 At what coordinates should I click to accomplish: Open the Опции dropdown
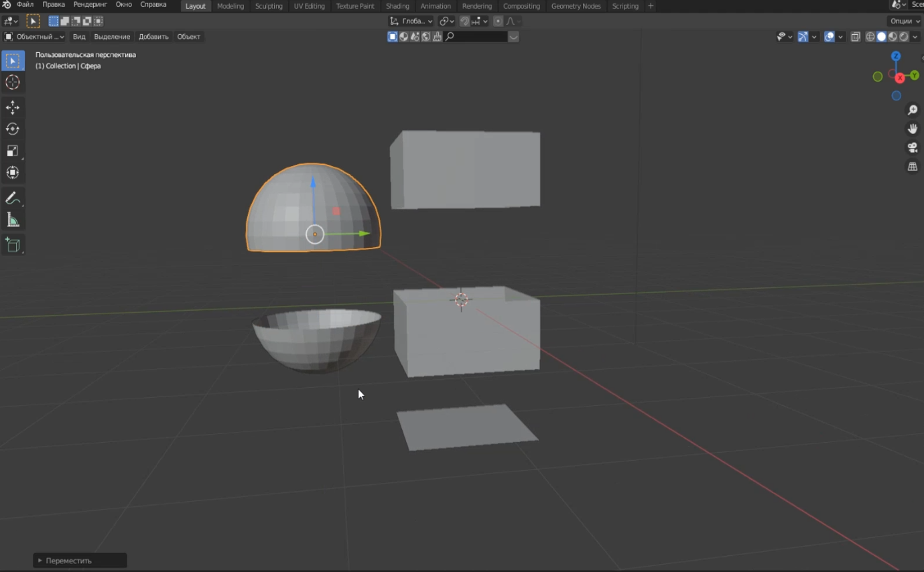coord(905,21)
